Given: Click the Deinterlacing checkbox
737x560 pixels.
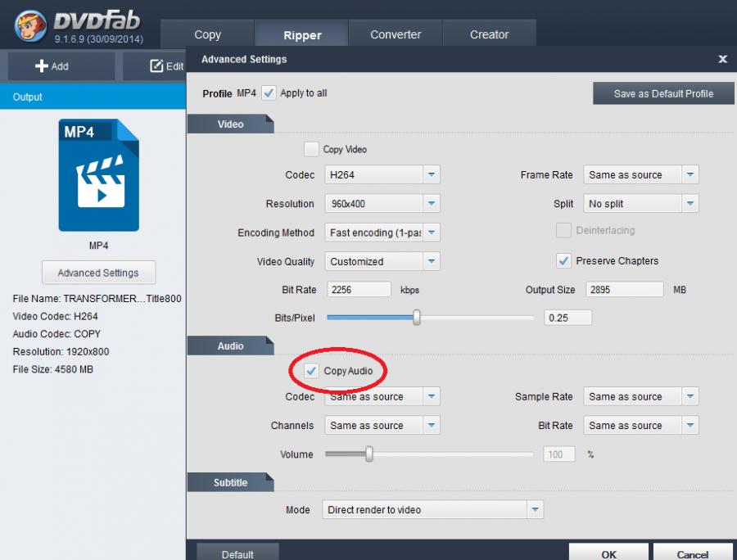Looking at the screenshot, I should (563, 230).
